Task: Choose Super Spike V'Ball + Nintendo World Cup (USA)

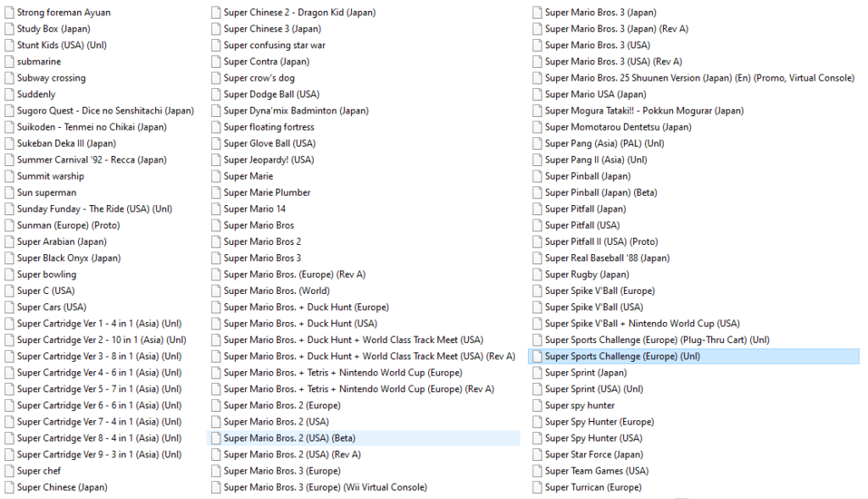Action: (642, 324)
